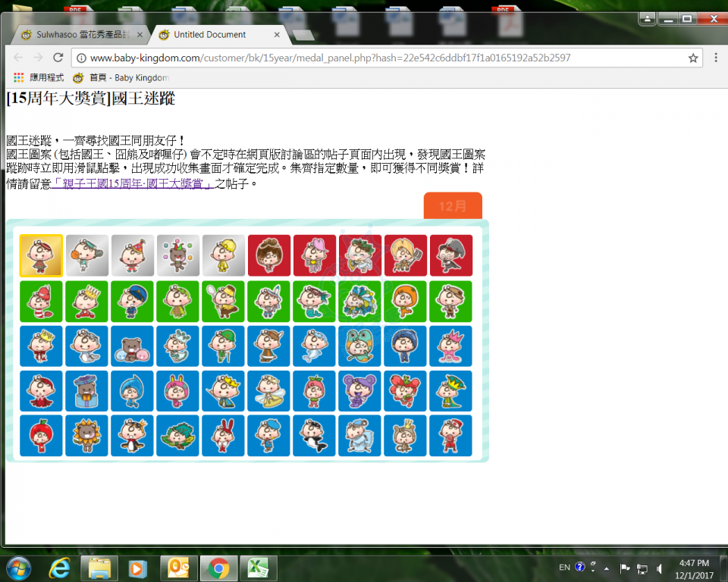728x582 pixels.
Task: Open Excel from the Windows taskbar
Action: [x=259, y=568]
